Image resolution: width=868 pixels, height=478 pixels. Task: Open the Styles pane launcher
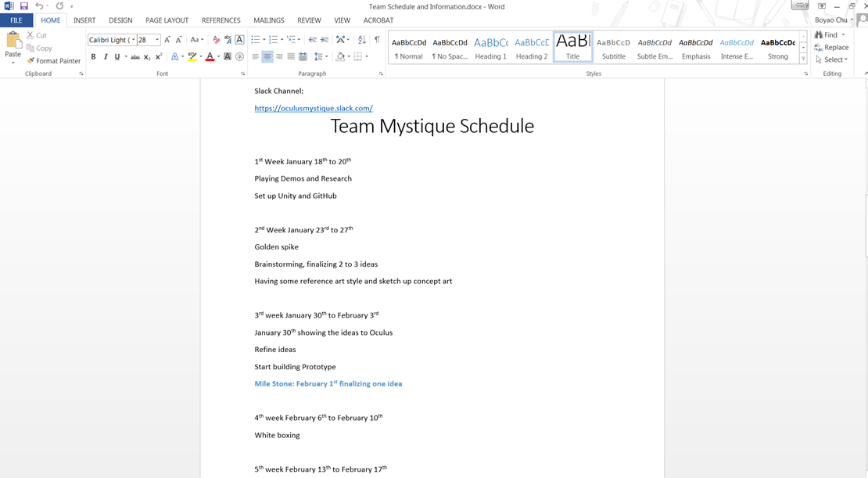(806, 74)
